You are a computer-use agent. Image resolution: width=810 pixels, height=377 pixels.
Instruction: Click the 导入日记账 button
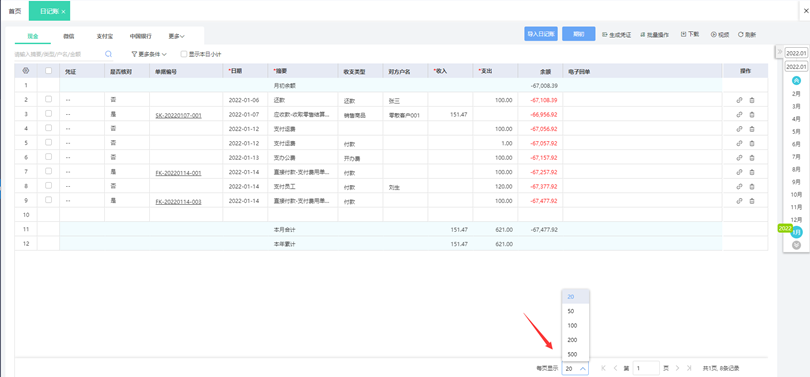coord(541,34)
